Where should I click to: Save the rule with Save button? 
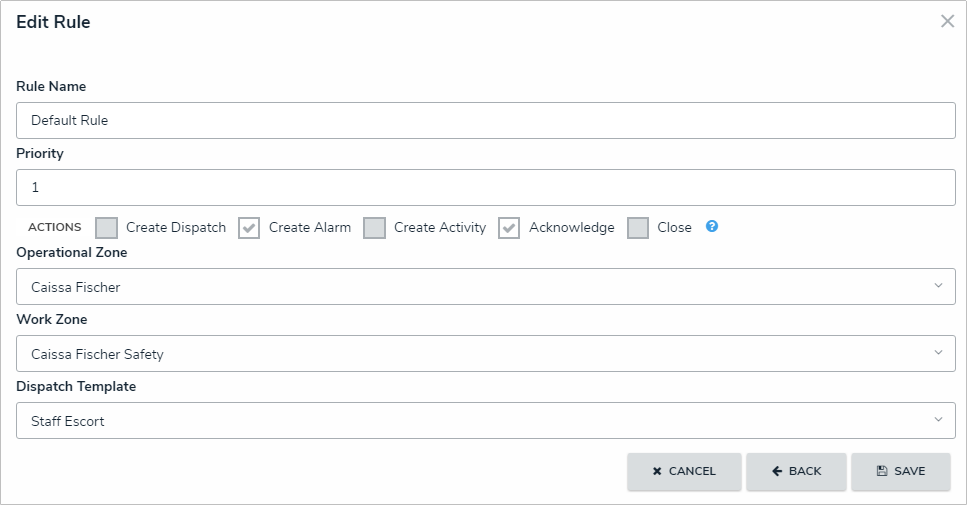900,472
